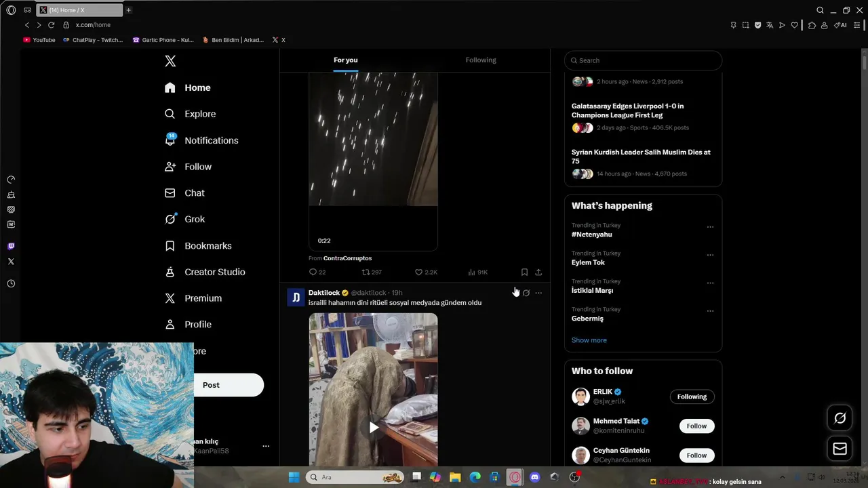Share the ContraCorruptos video post

pyautogui.click(x=538, y=272)
